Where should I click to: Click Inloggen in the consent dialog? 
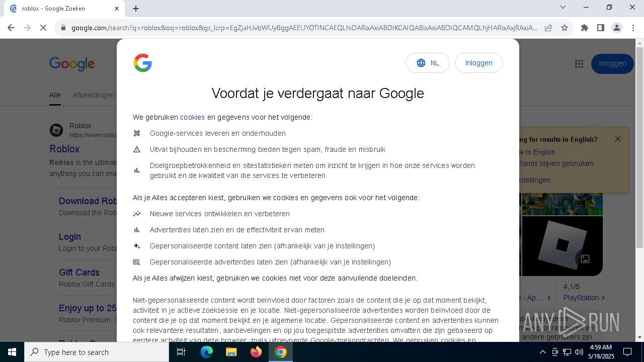point(478,63)
